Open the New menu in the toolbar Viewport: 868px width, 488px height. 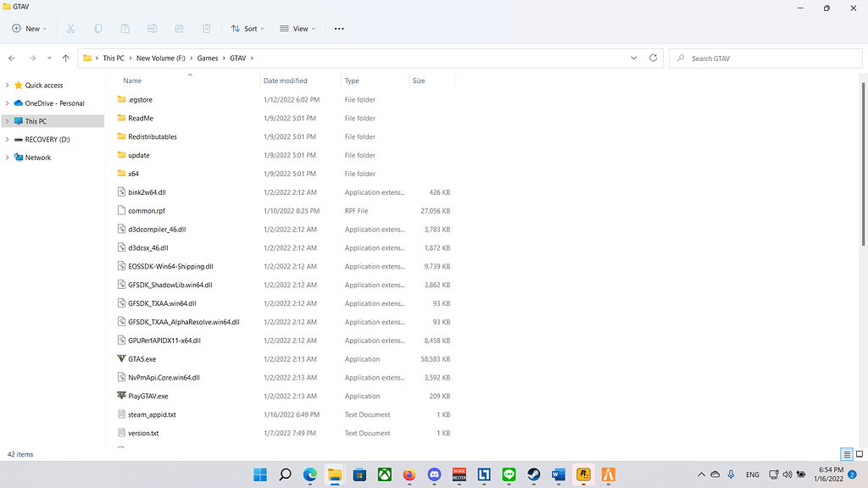click(28, 28)
